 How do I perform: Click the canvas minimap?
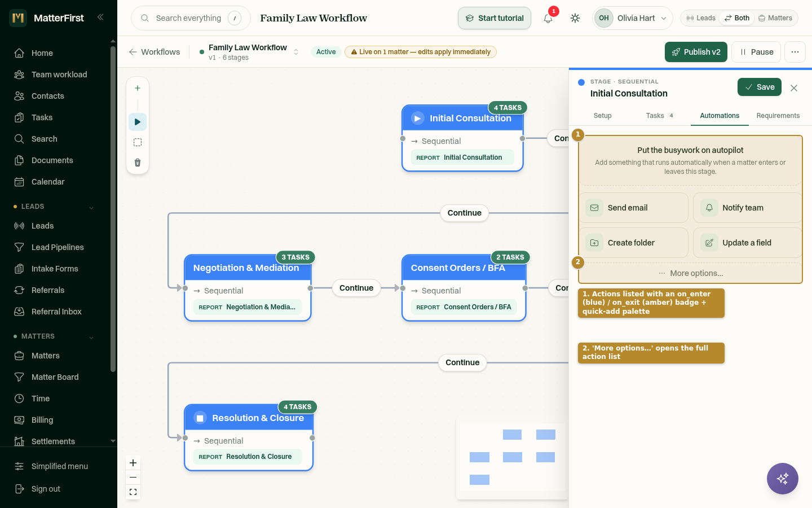[x=512, y=458]
